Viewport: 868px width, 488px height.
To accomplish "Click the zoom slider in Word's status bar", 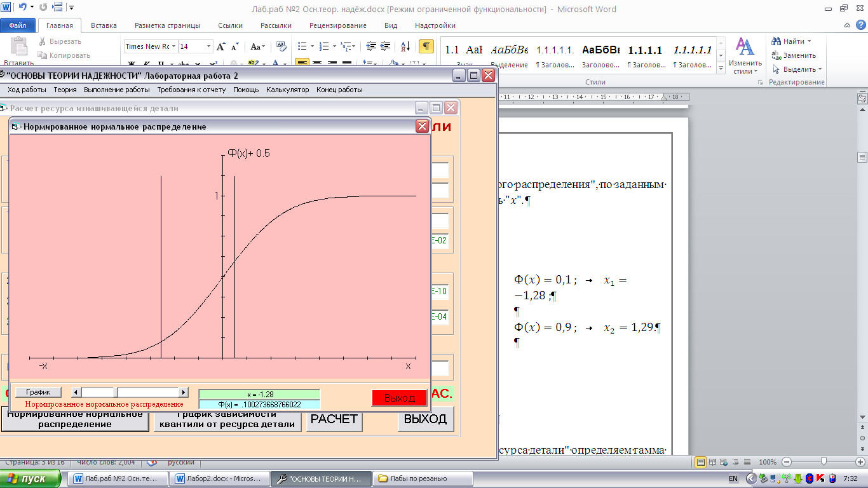I will pyautogui.click(x=824, y=462).
